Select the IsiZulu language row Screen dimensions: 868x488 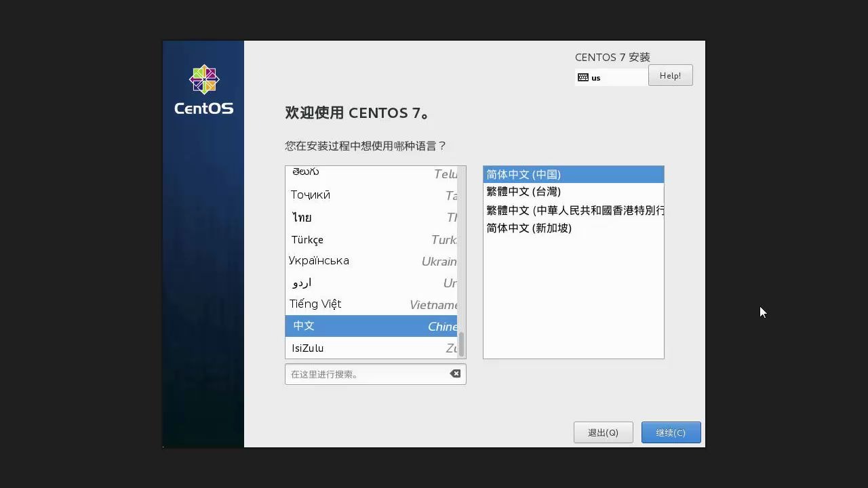click(x=371, y=348)
